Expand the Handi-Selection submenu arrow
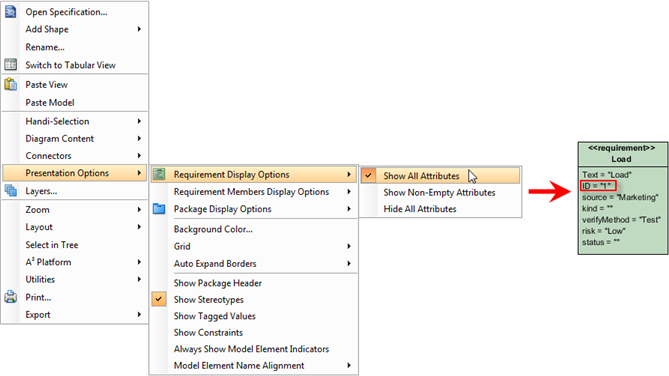This screenshot has width=669, height=376. (139, 121)
